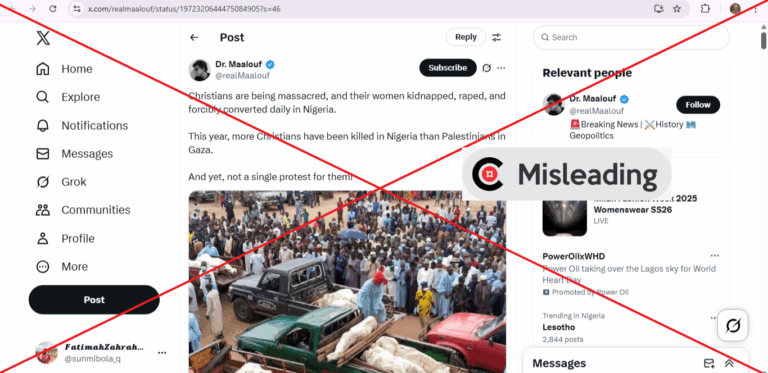The height and width of the screenshot is (373, 768).
Task: Open more options for PowerOilxWHD trend
Action: (715, 256)
